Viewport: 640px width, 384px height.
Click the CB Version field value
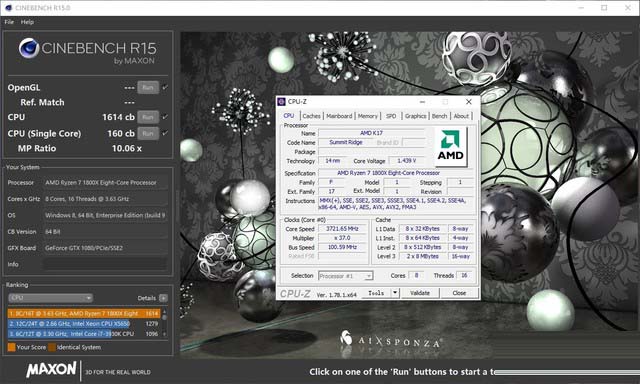point(105,231)
